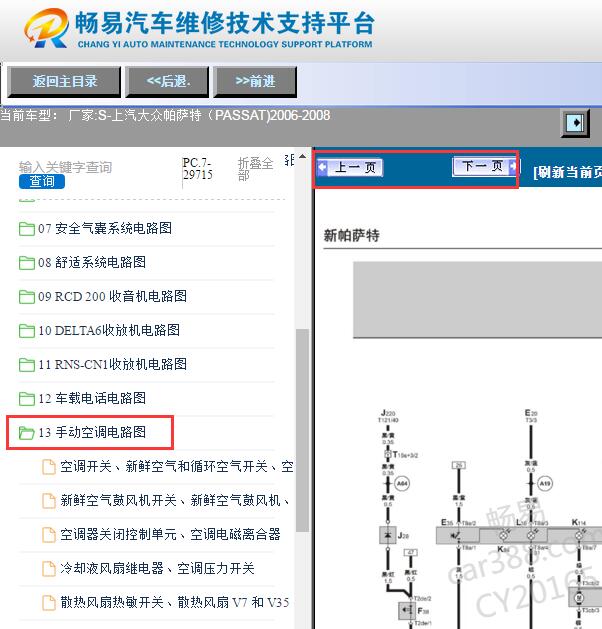
Task: Click folder icon of 11 RNS-CN1收放机电路图
Action: (26, 365)
